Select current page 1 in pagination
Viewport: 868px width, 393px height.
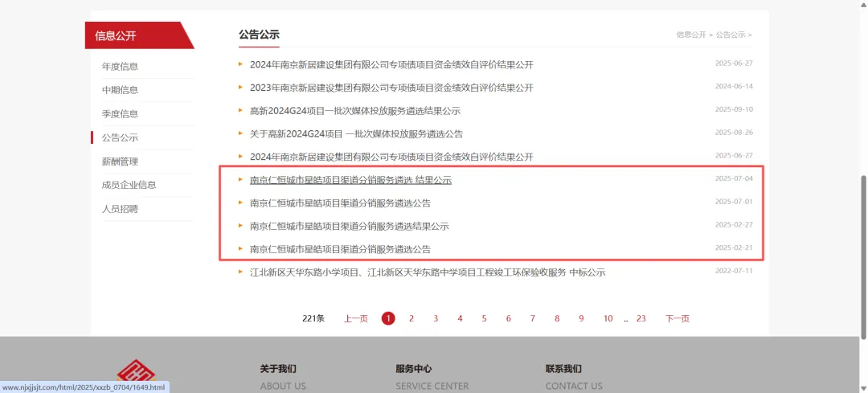pos(388,318)
